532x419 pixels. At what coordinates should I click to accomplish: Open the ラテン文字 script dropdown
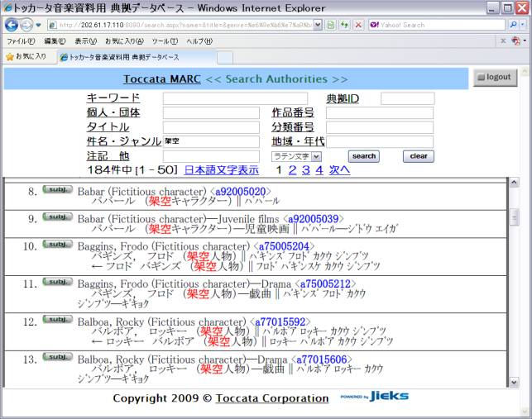click(296, 156)
